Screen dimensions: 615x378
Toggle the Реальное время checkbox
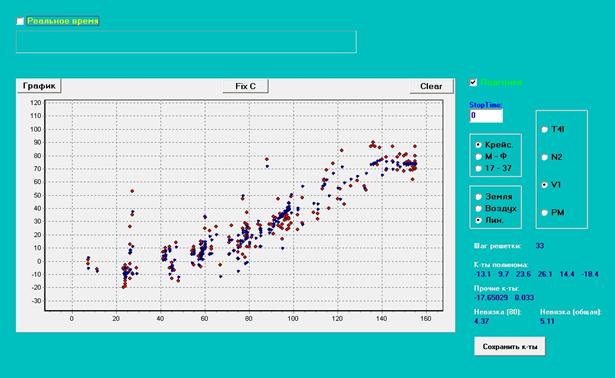20,21
